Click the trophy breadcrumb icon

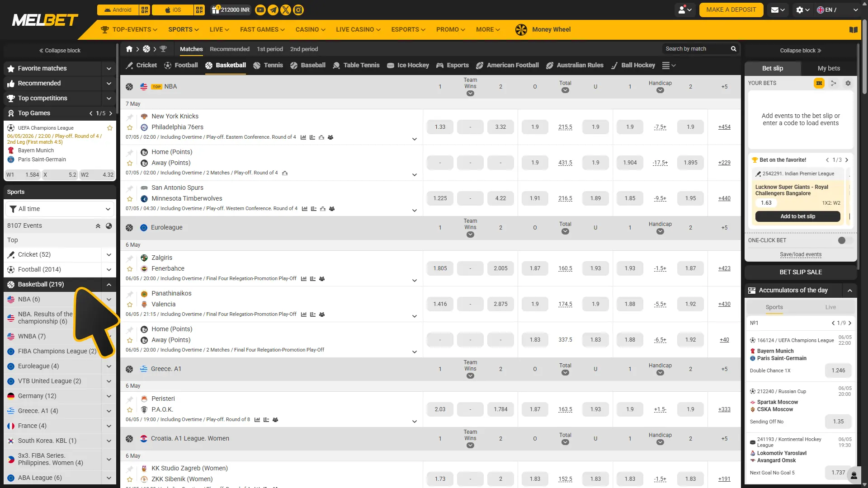[163, 49]
